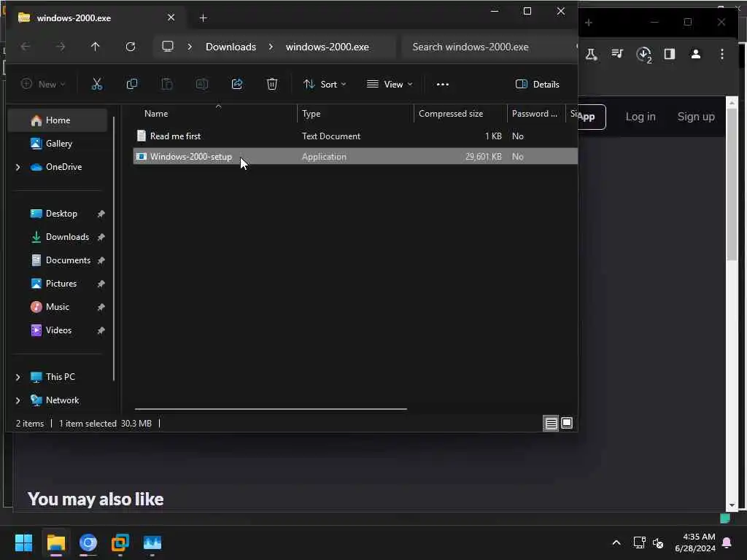Click Sign up on the browser page

[x=695, y=117]
